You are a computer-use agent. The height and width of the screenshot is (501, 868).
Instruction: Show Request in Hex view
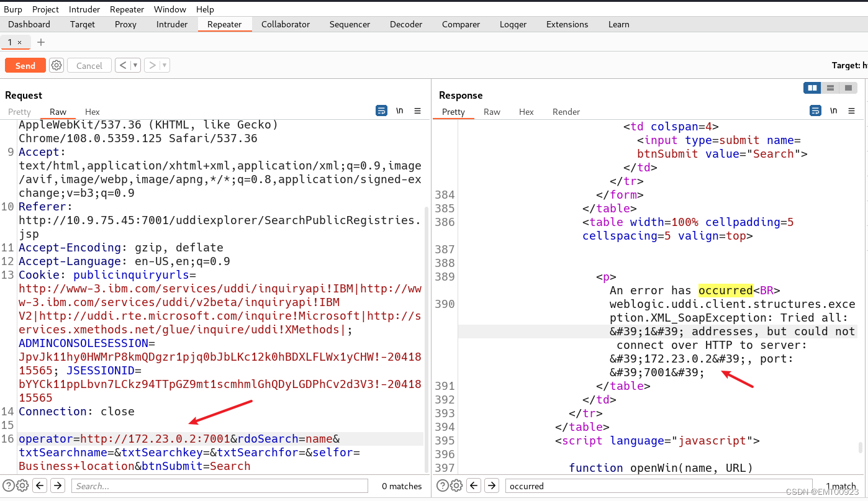(93, 112)
